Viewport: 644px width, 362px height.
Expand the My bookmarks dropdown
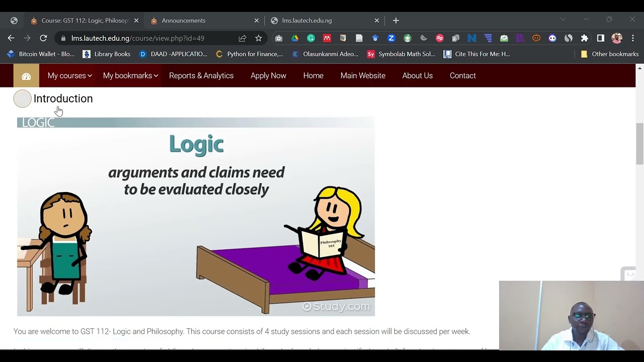point(130,75)
